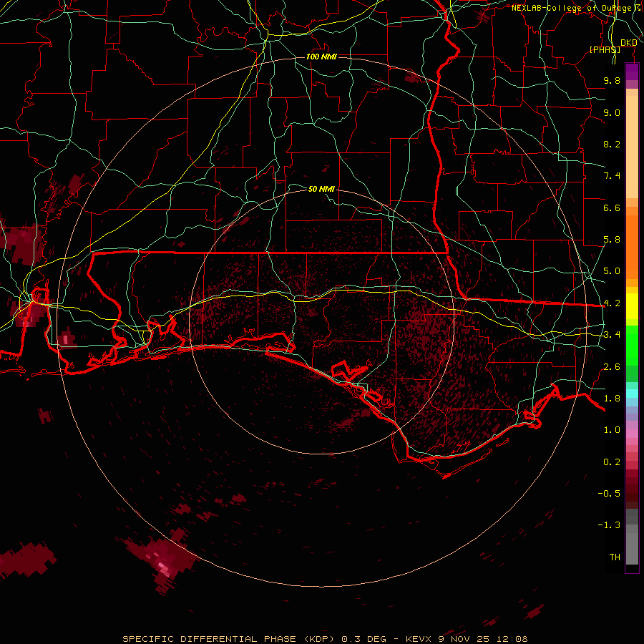The height and width of the screenshot is (644, 644).
Task: Click the -0.5 scale label
Action: coord(609,494)
